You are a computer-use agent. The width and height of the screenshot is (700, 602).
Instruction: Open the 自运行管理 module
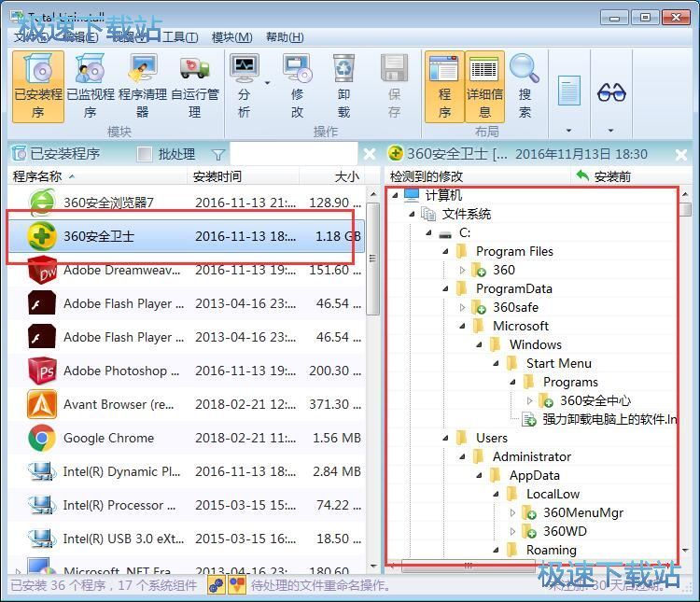(x=195, y=86)
